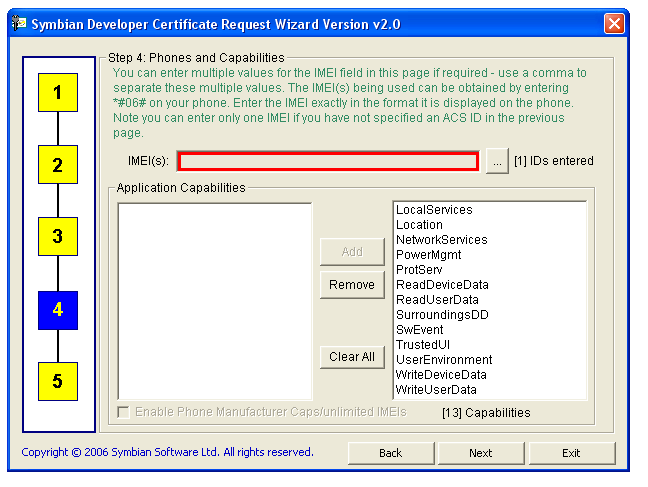Click the Symbian copyright notice text
Screen dimensions: 648x487
[167, 452]
